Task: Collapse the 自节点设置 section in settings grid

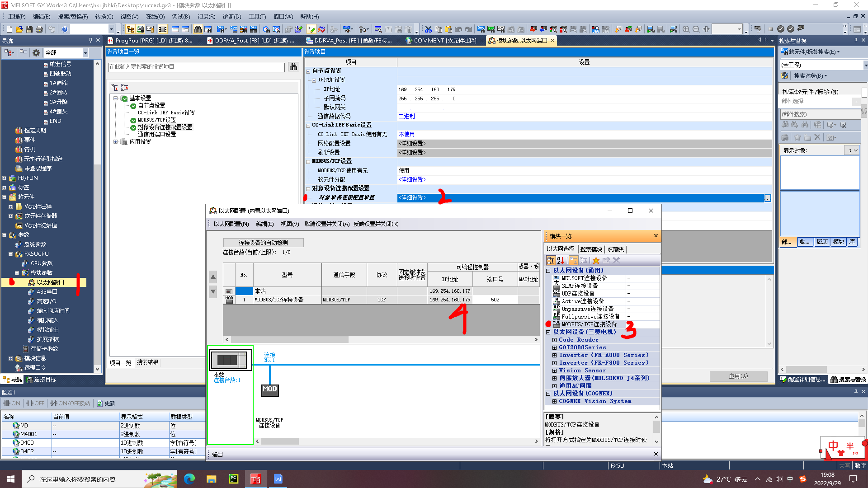Action: tap(308, 71)
